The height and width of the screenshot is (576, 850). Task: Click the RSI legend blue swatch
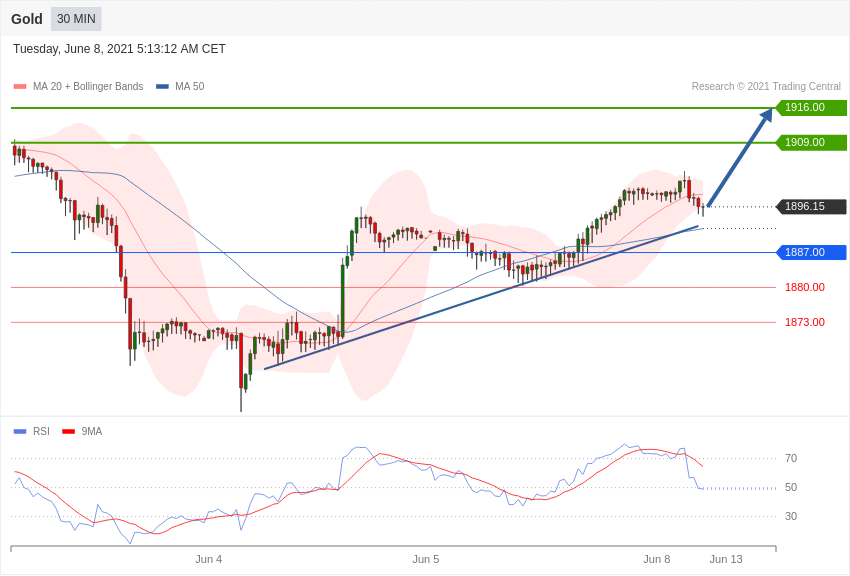point(20,432)
